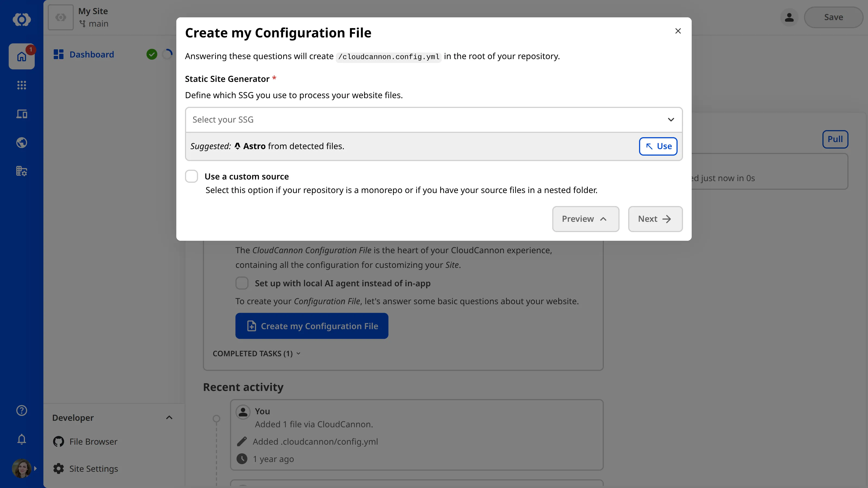868x488 pixels.
Task: Open File Browser in Developer menu
Action: [93, 442]
